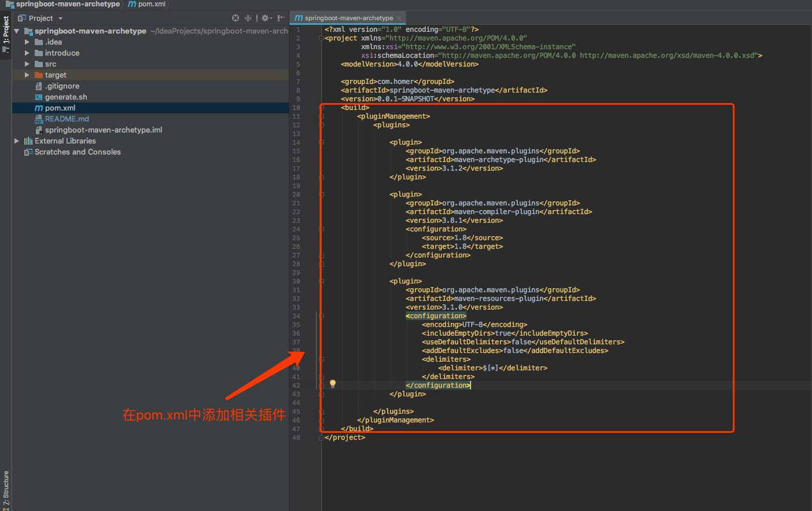Image resolution: width=812 pixels, height=511 pixels.
Task: Click the introduce folder icon
Action: point(39,53)
